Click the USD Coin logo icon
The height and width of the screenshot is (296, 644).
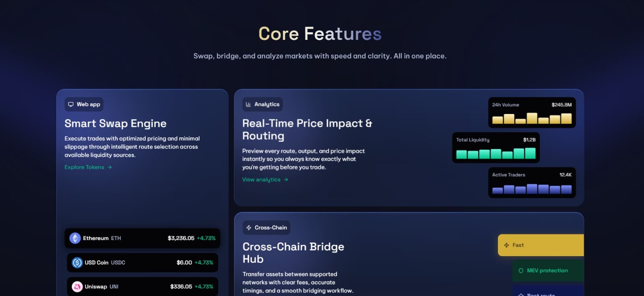[x=77, y=263]
